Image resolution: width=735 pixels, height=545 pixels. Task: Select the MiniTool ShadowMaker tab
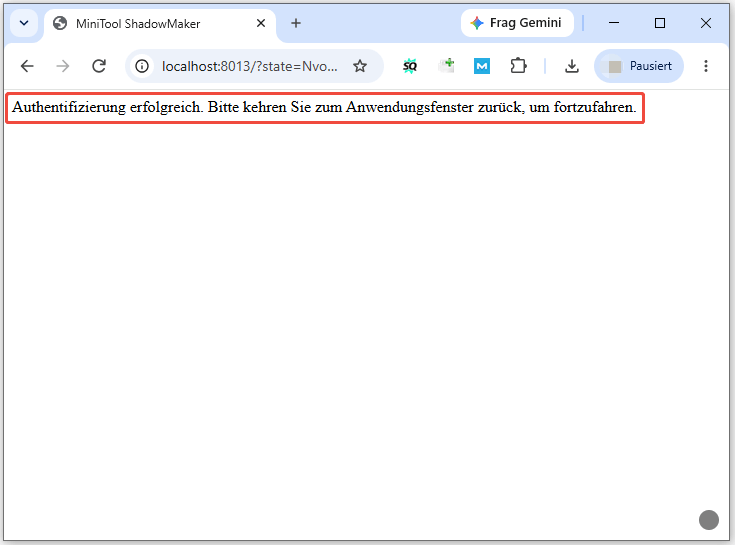(159, 23)
